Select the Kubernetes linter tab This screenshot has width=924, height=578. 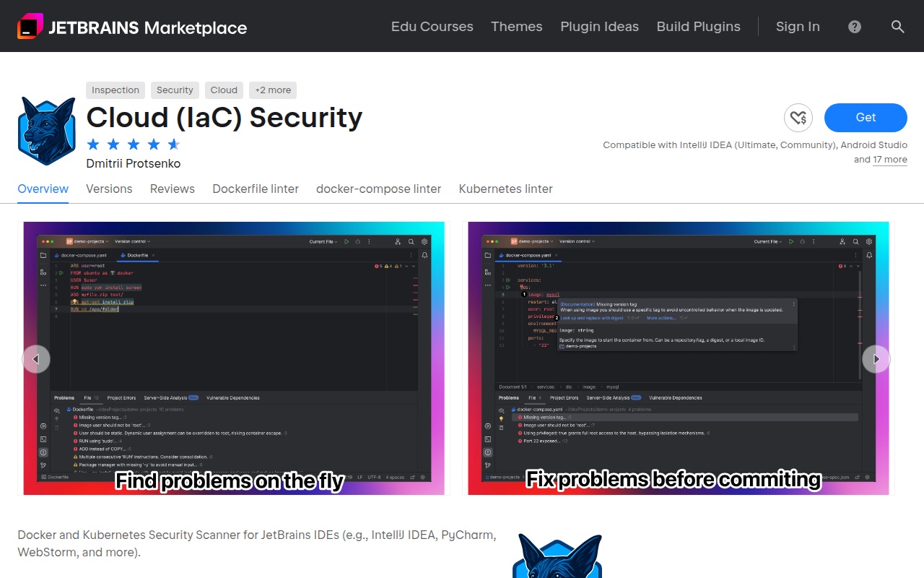505,189
